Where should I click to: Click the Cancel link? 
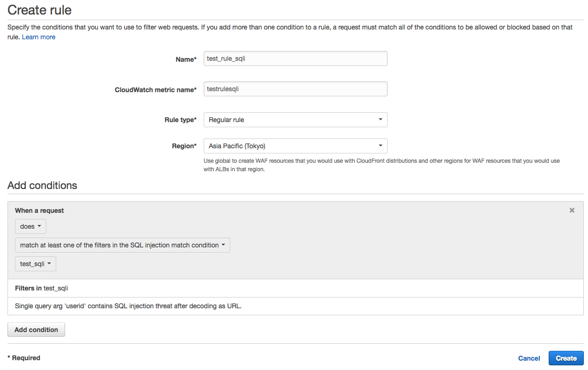(529, 358)
